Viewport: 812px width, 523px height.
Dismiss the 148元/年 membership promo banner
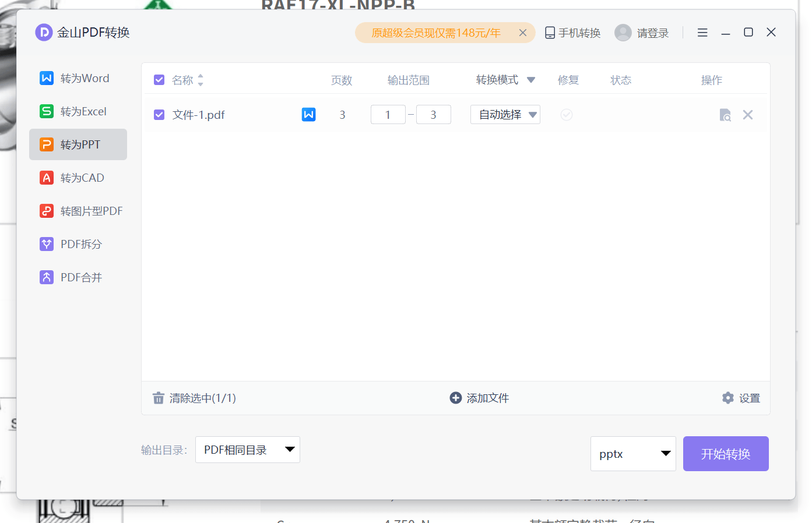point(523,33)
